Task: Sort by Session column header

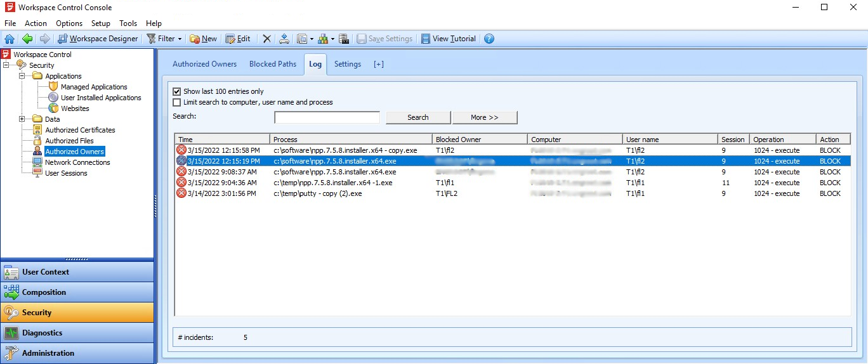Action: click(733, 140)
